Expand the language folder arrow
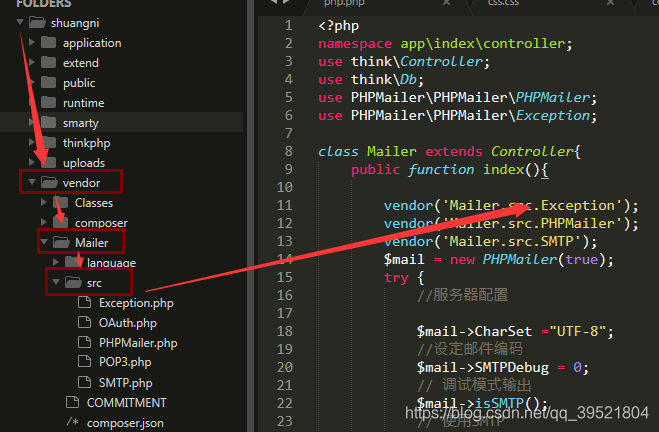This screenshot has width=659, height=432. point(56,262)
